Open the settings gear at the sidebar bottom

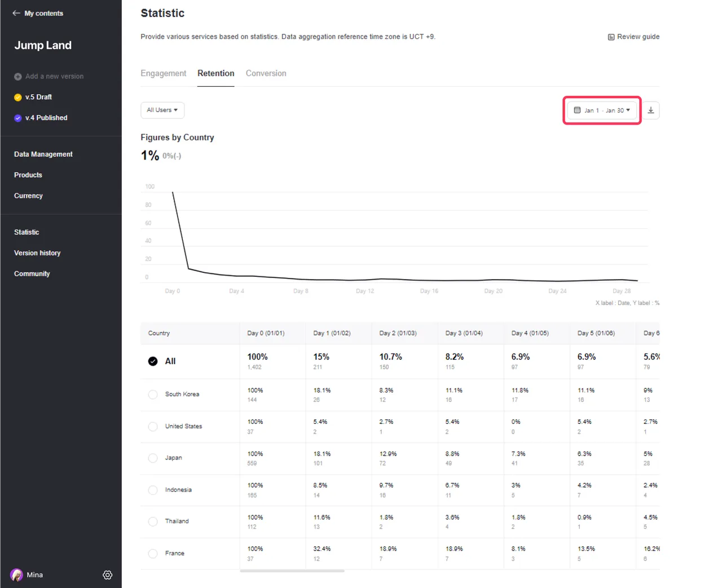pyautogui.click(x=108, y=574)
